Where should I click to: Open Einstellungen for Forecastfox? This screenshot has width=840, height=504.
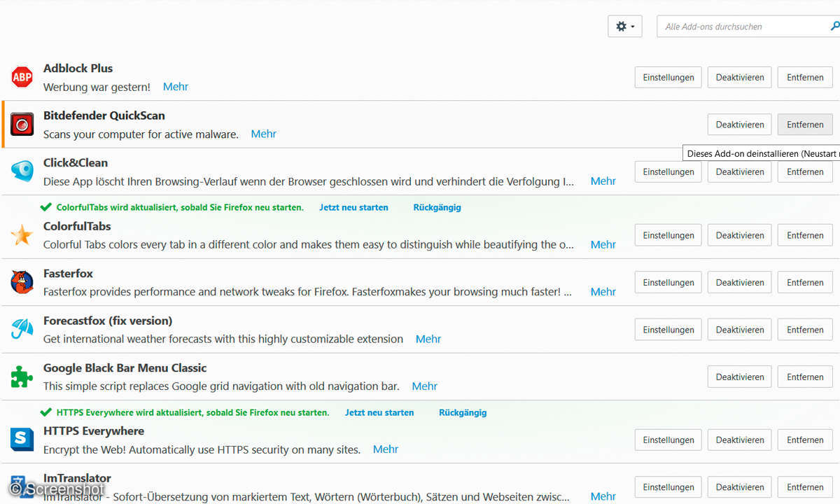(668, 330)
